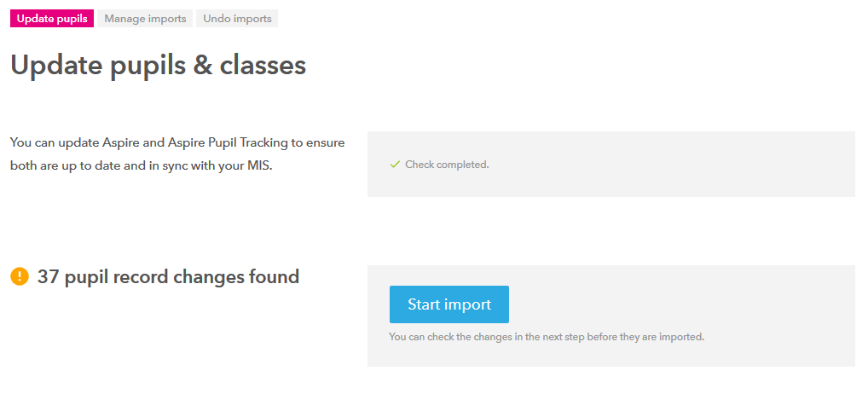Click the word 'classes' in the main heading
Image resolution: width=868 pixels, height=394 pixels.
pos(263,66)
